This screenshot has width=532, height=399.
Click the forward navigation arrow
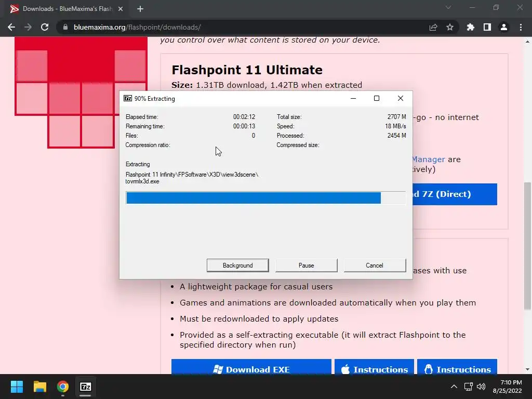pyautogui.click(x=28, y=27)
